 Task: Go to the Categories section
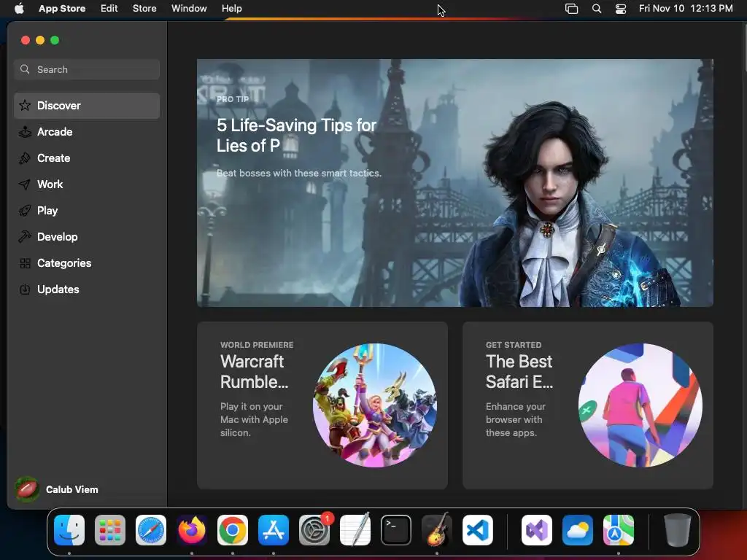click(87, 263)
